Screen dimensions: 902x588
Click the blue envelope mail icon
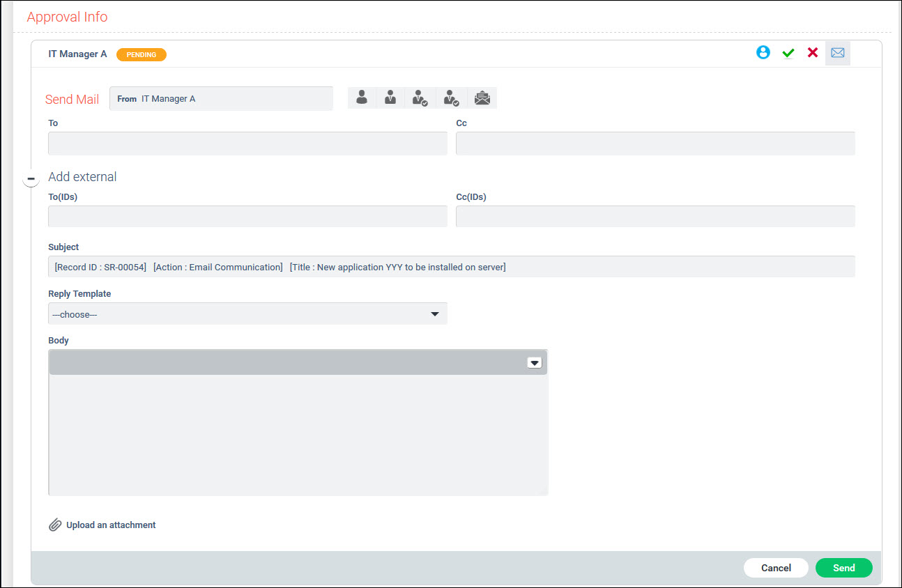tap(837, 53)
